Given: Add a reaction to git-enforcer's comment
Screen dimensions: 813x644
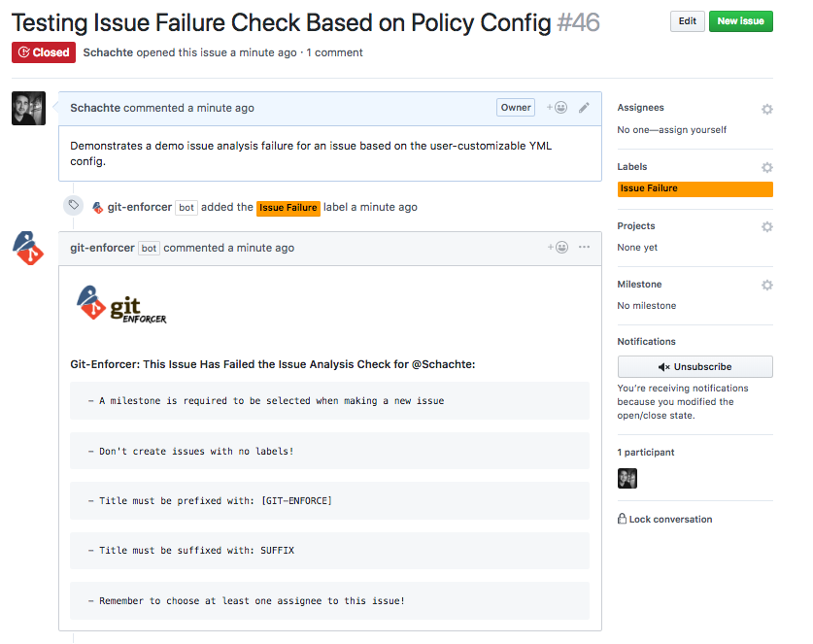Looking at the screenshot, I should pos(558,248).
